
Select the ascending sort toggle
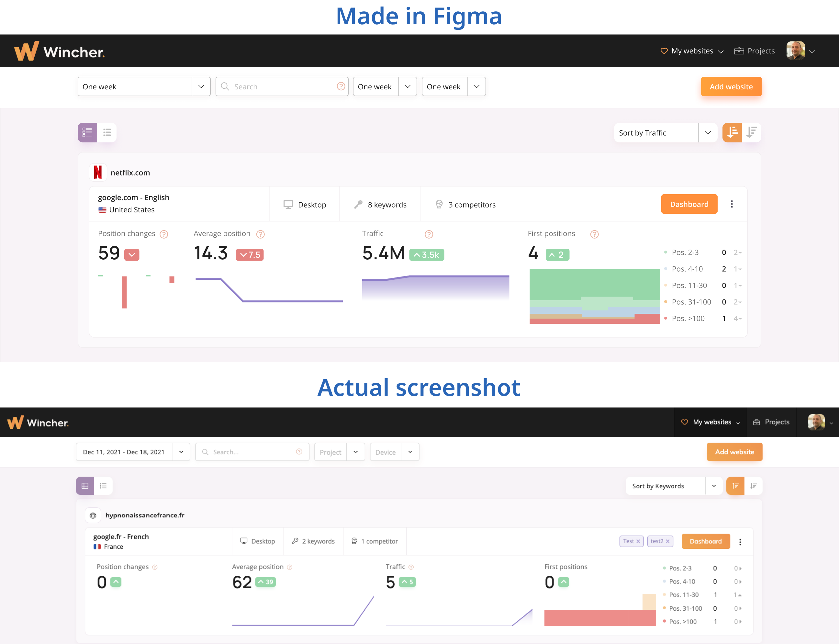pos(733,132)
